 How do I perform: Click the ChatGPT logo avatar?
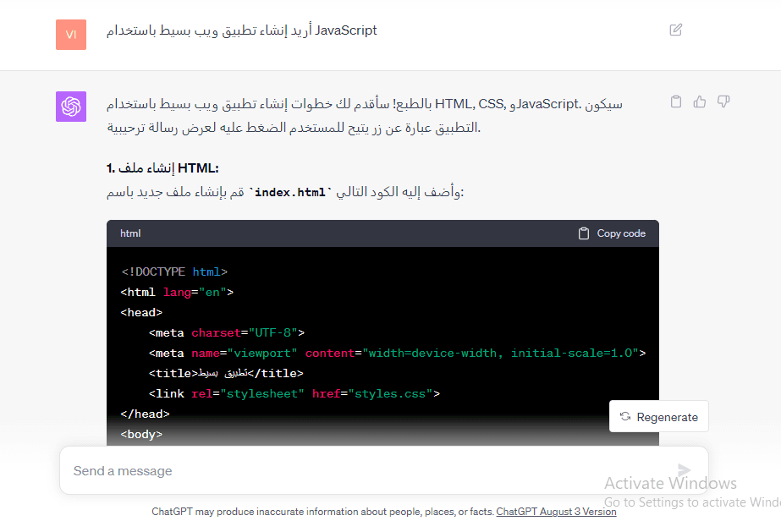point(71,106)
